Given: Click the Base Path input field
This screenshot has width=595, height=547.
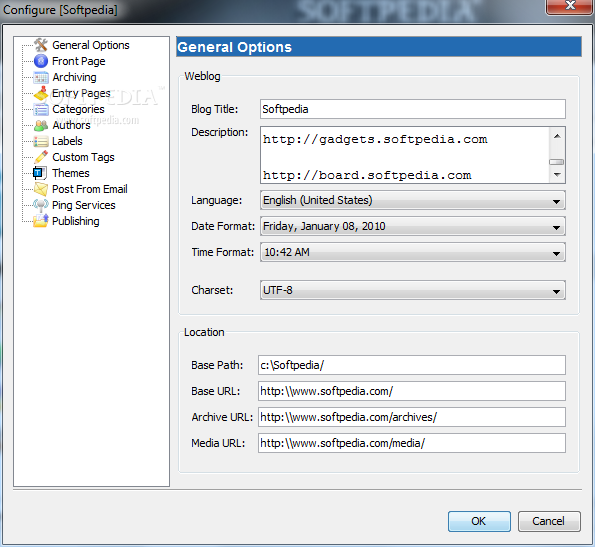Looking at the screenshot, I should (x=412, y=365).
